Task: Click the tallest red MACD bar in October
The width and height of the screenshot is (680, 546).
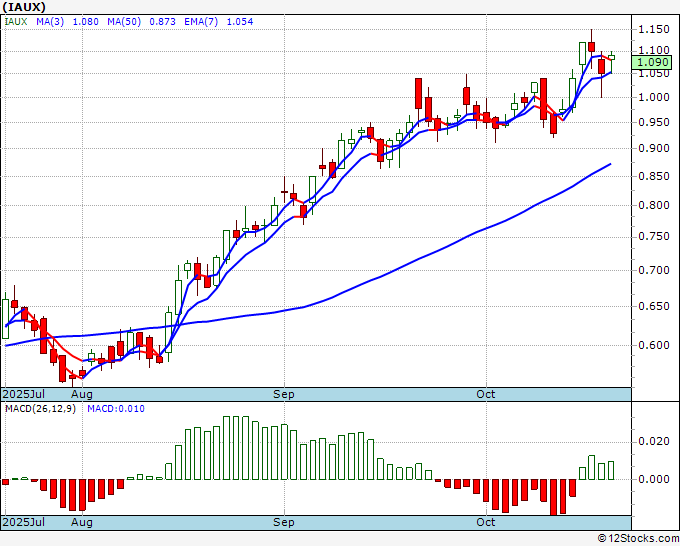Action: (553, 497)
